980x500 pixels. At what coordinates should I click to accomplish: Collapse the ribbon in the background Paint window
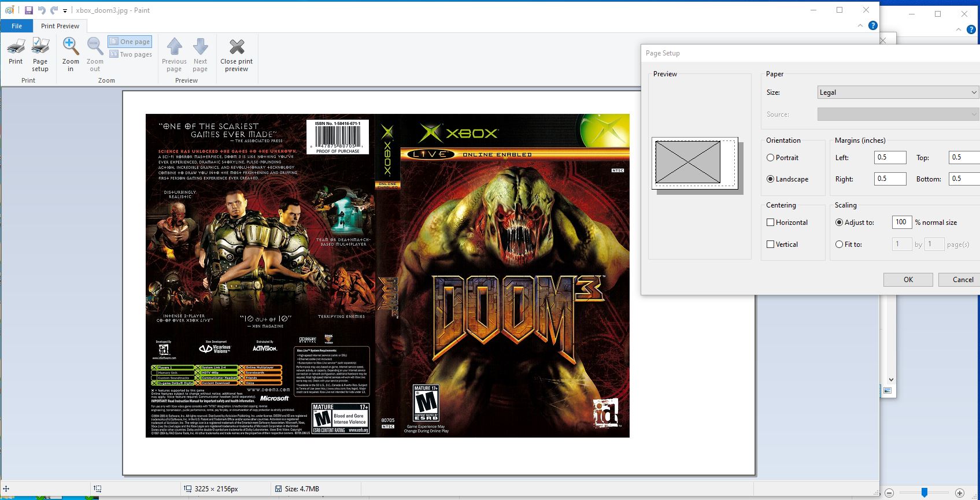(x=959, y=29)
